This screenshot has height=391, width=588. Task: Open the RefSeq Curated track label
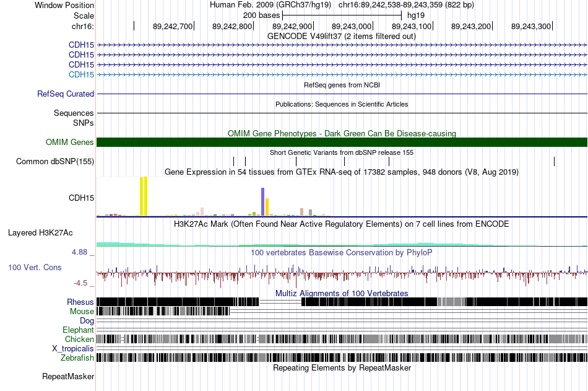click(65, 94)
